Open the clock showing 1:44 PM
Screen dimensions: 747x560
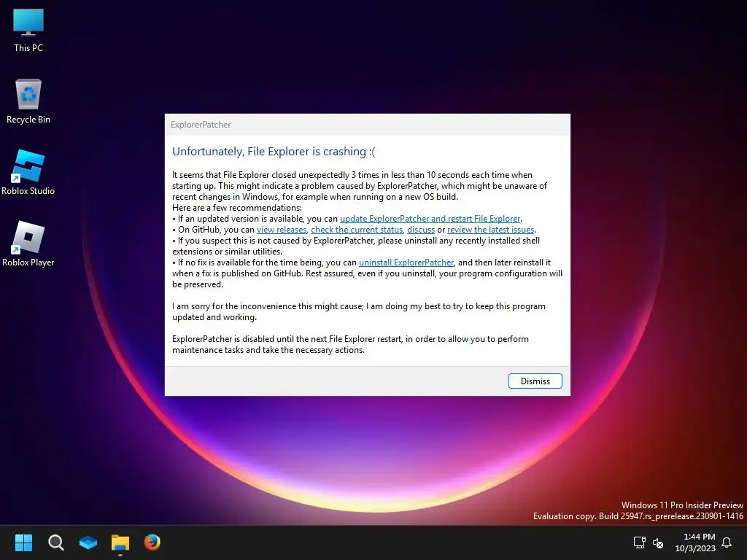pos(695,542)
